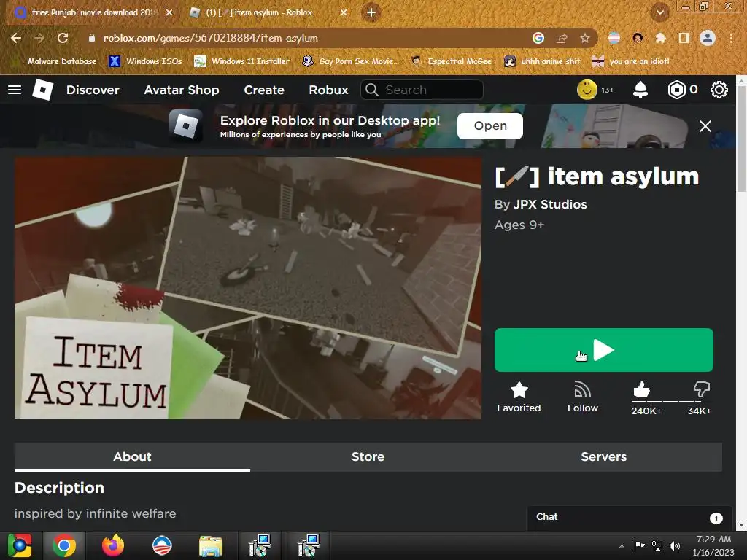Screen dimensions: 747x560
Task: Open you are an idiot bookmark
Action: coord(630,61)
